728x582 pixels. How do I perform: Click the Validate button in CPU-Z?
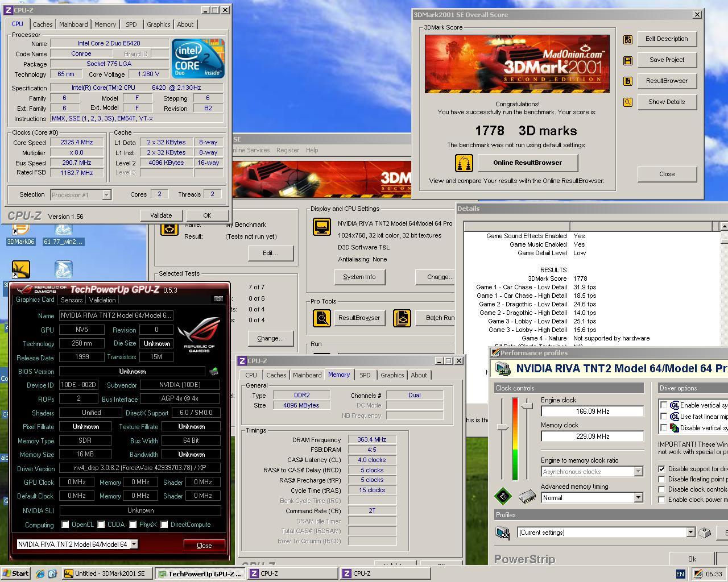[x=161, y=215]
